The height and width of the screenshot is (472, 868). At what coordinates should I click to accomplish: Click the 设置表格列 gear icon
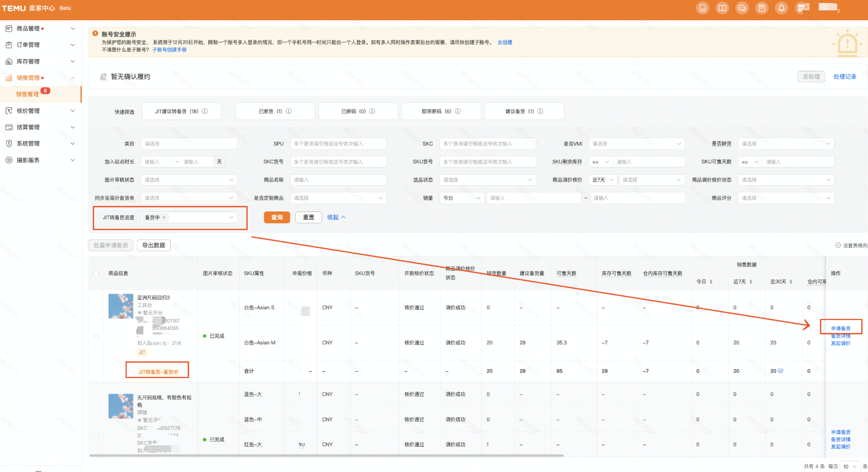(838, 246)
